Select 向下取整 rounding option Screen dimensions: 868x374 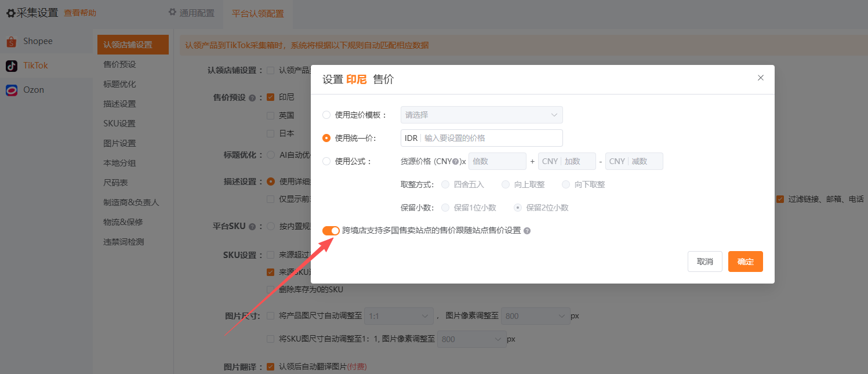[x=566, y=184]
